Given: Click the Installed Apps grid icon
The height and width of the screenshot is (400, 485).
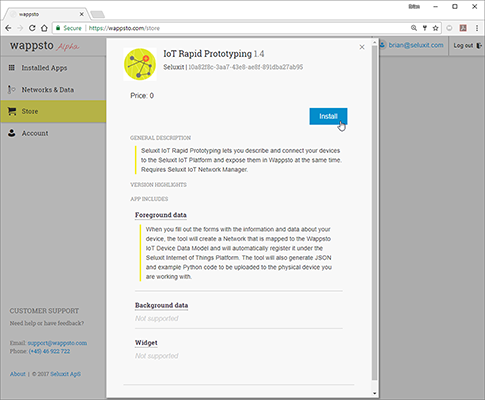Looking at the screenshot, I should point(12,68).
